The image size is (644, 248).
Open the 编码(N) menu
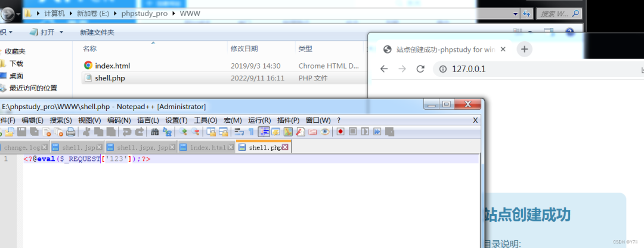(119, 120)
